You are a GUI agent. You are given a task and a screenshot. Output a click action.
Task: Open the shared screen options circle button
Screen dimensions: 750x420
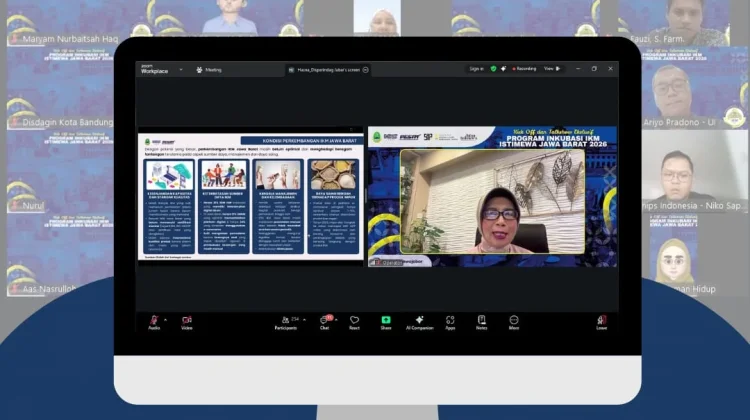(366, 70)
